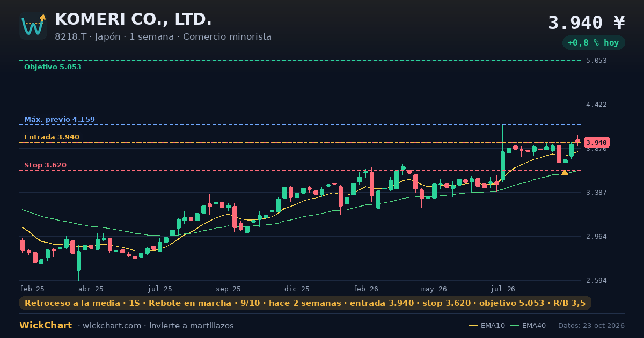The image size is (644, 338).
Task: Click the "Datos: 23 oct 2026" date stamp
Action: (x=591, y=326)
